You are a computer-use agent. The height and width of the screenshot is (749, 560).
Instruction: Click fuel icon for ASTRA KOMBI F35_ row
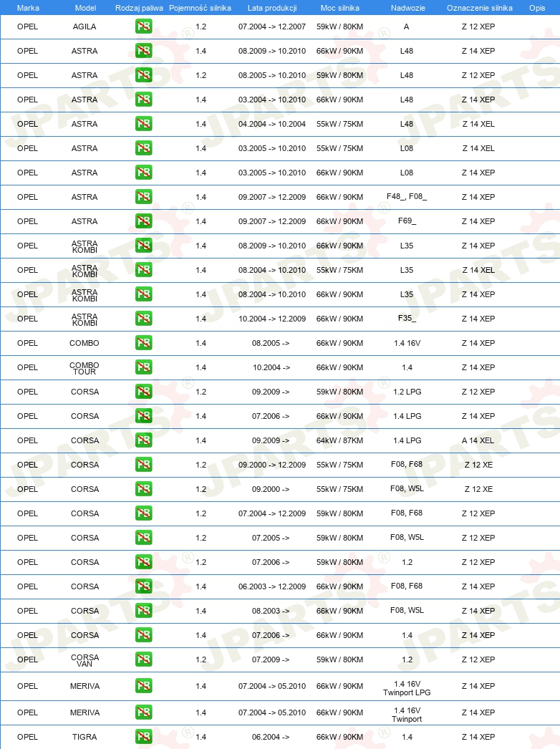(143, 319)
